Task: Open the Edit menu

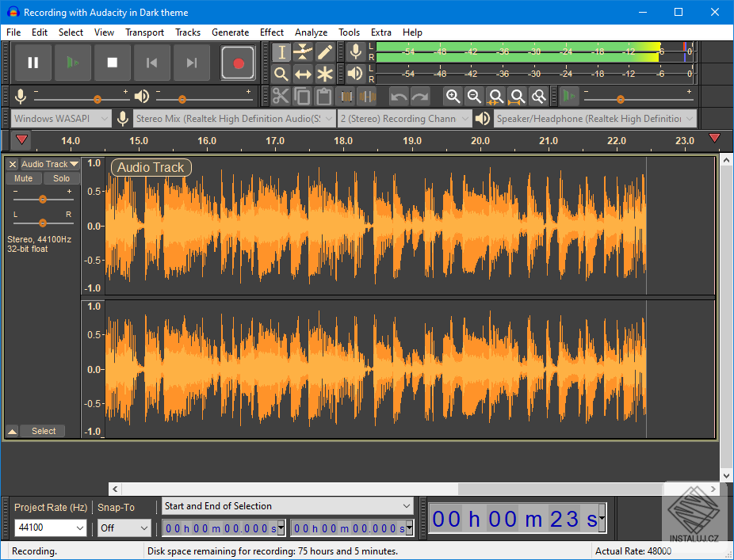Action: pos(40,32)
